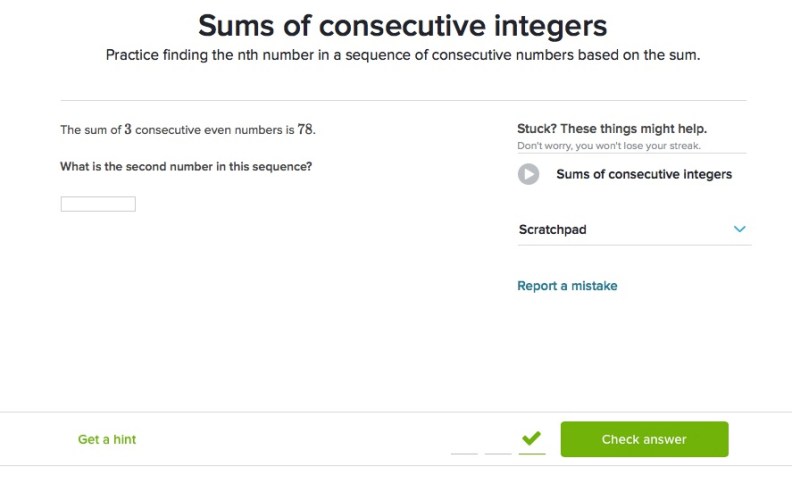Click the word 'Stuck?' in help panel
The image size is (792, 500).
pos(538,129)
